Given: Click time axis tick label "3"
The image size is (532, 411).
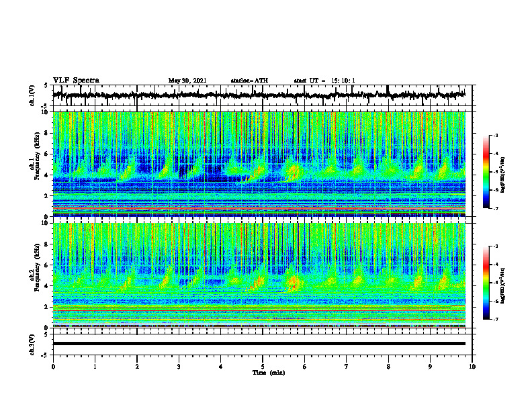Looking at the screenshot, I should click(179, 367).
